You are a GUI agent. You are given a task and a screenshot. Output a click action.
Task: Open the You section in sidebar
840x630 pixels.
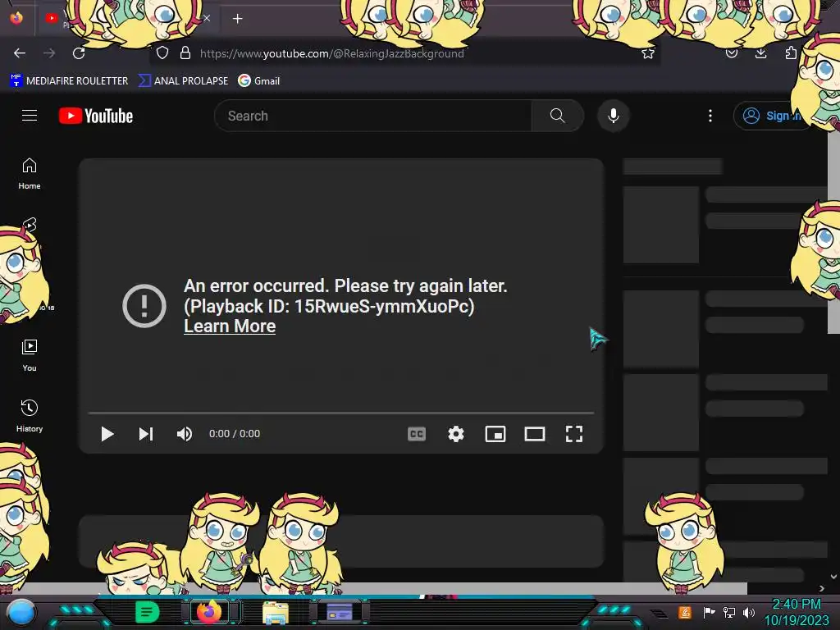[30, 356]
